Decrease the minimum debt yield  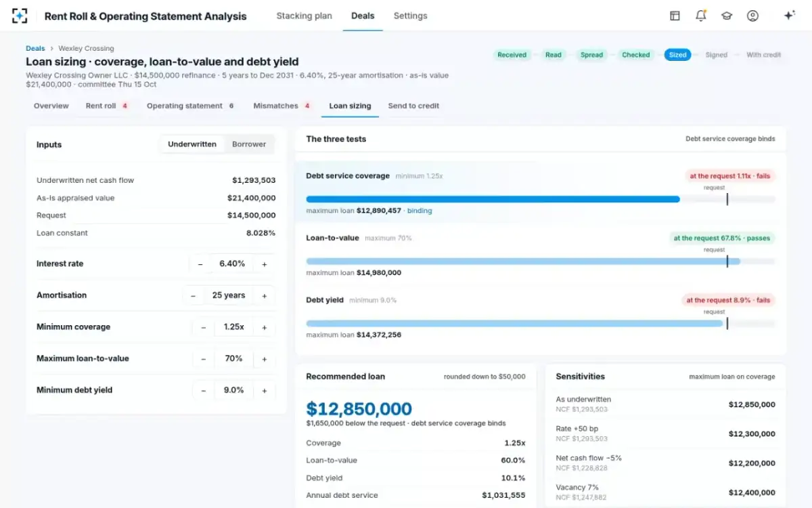204,390
